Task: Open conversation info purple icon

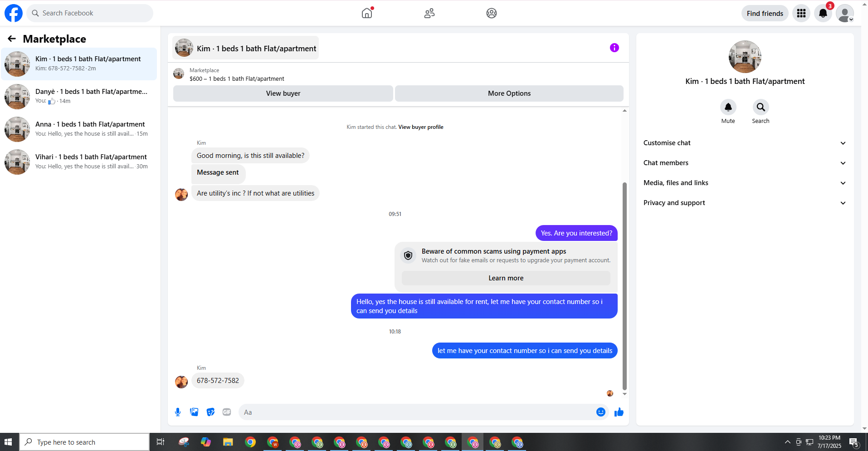Action: 614,48
